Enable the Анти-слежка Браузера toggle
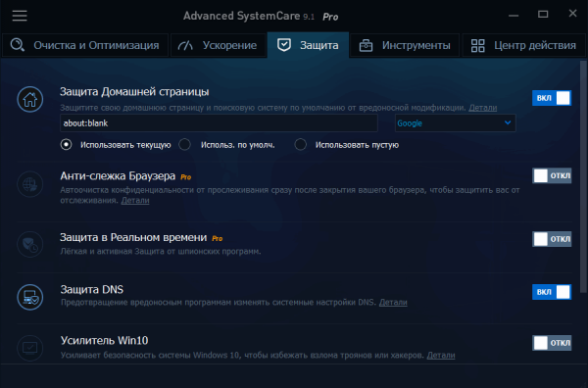Screen dimensions: 588x388 tap(552, 175)
